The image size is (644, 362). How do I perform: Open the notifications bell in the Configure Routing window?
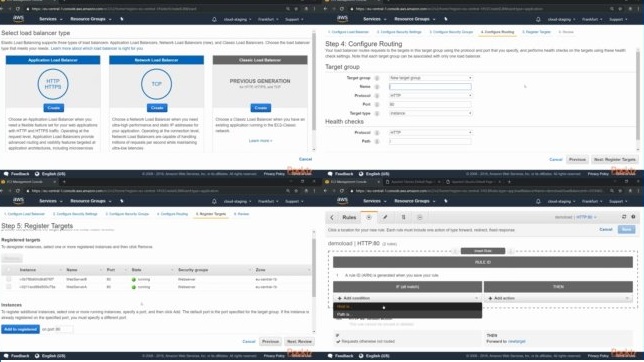538,19
